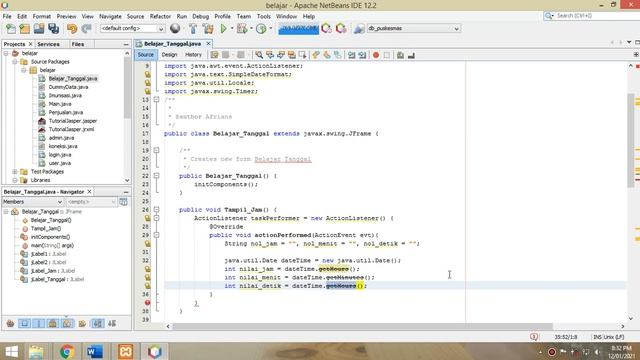Switch to the Files tab
The image size is (640, 360).
pos(78,44)
